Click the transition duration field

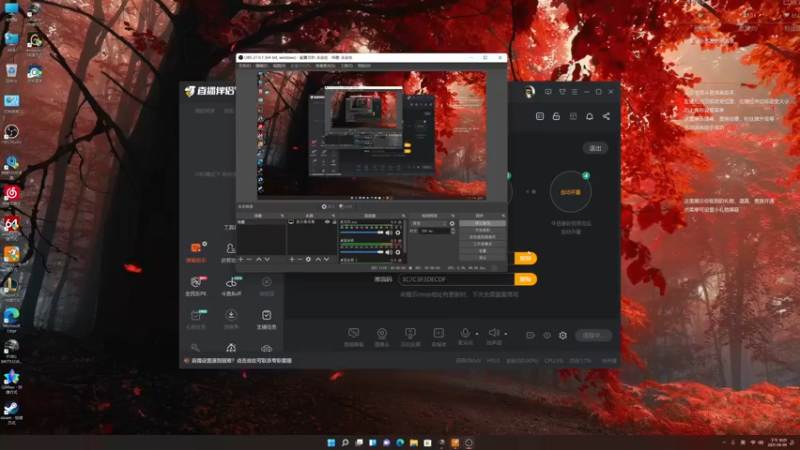point(435,231)
